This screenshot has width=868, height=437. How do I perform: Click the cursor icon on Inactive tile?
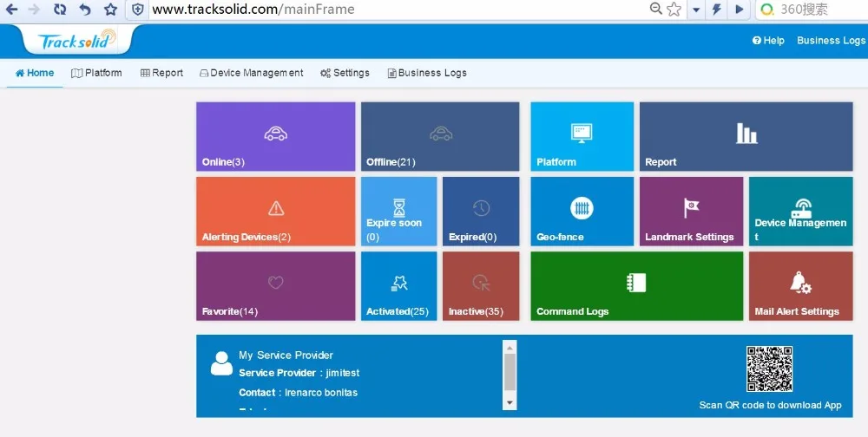tap(481, 283)
